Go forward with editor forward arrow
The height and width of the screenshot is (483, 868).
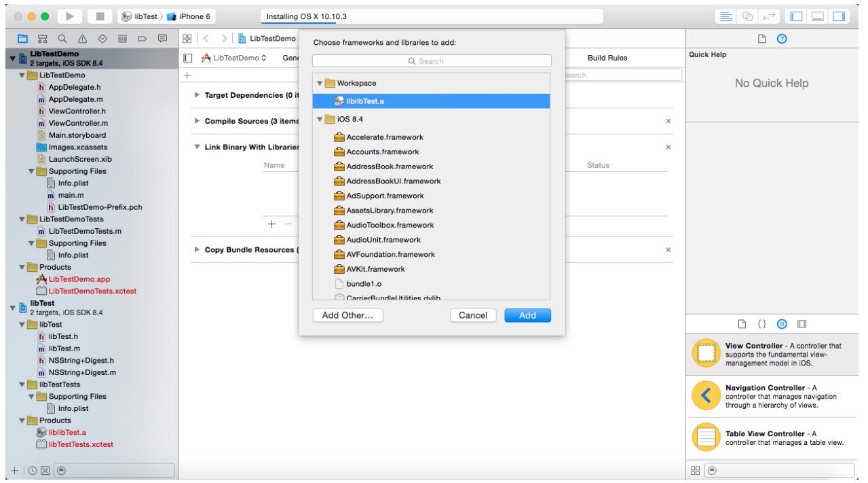225,39
